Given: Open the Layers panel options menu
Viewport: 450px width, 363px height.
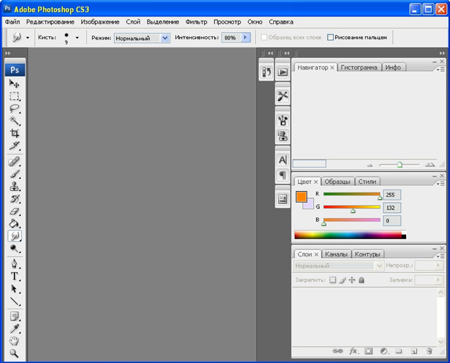Looking at the screenshot, I should tap(440, 256).
